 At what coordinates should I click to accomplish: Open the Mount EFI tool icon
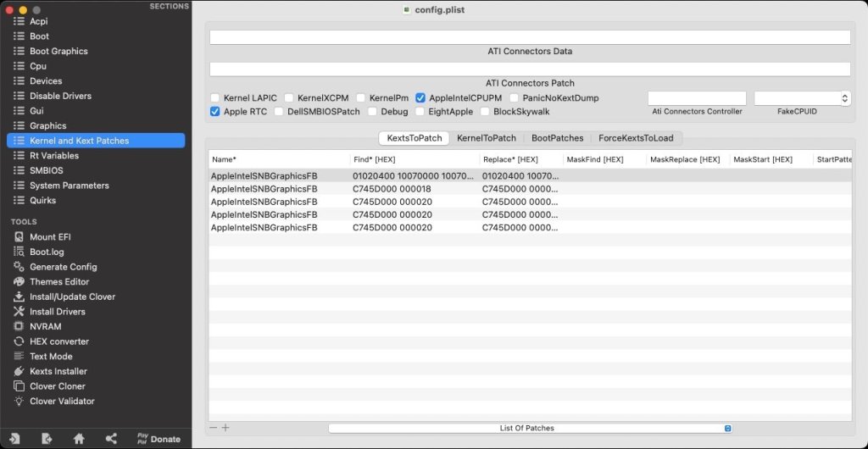click(x=19, y=237)
